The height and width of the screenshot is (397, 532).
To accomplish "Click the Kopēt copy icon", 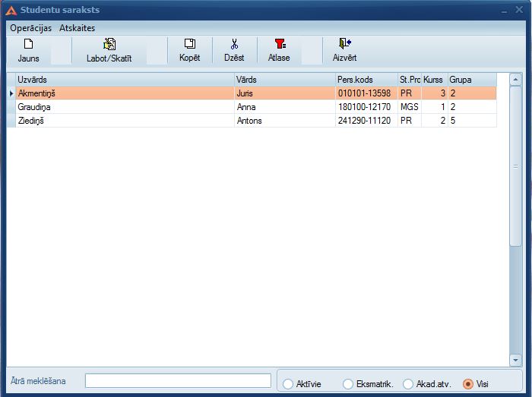I will coord(190,44).
